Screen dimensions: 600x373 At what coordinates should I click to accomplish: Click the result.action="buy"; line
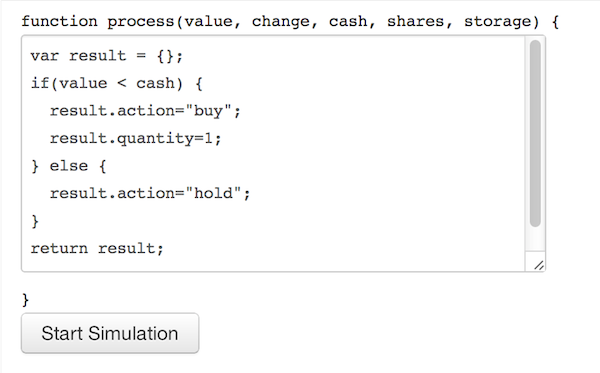click(145, 111)
